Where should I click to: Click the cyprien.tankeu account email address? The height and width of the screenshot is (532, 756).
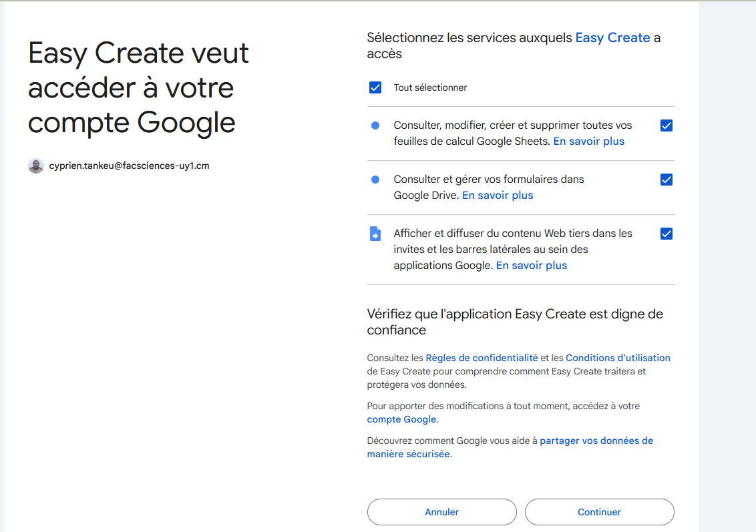click(129, 166)
